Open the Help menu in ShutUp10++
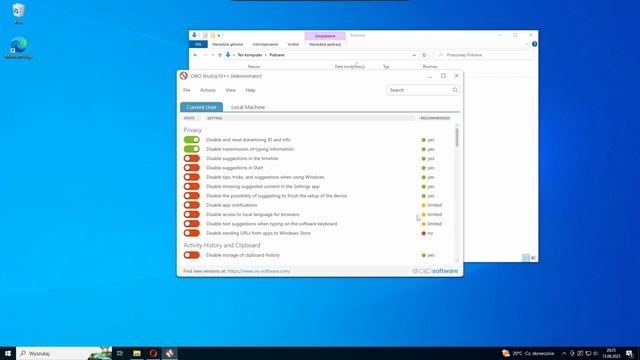 pos(250,90)
